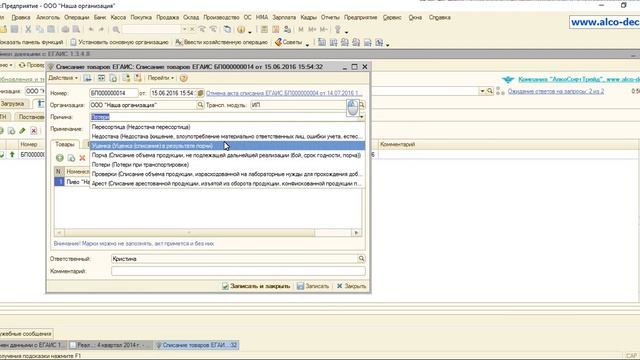
Task: Open the Справка menu
Action: tap(440, 18)
